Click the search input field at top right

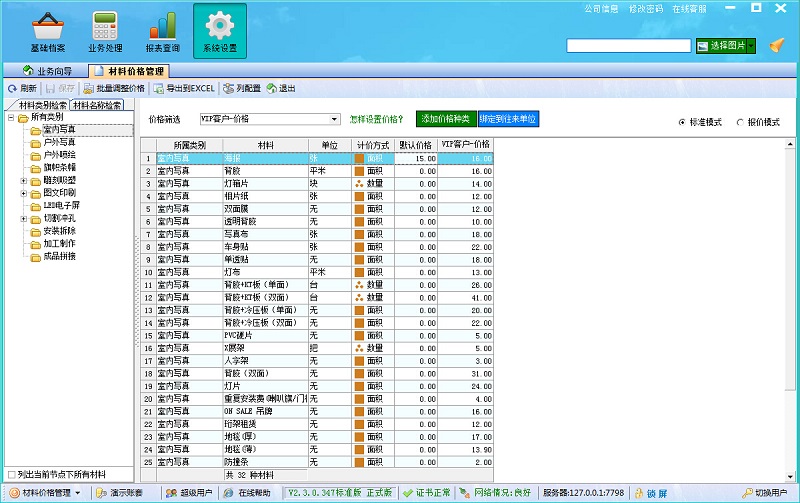pos(628,46)
